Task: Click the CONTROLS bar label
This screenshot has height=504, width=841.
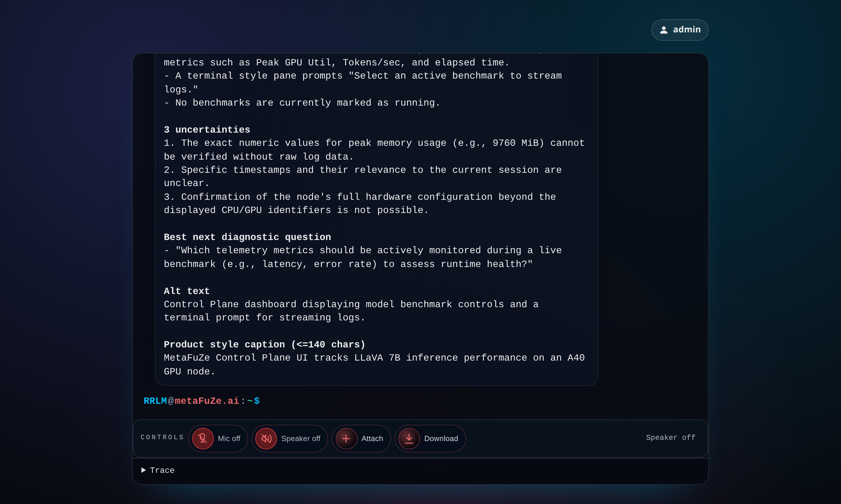Action: coord(162,437)
